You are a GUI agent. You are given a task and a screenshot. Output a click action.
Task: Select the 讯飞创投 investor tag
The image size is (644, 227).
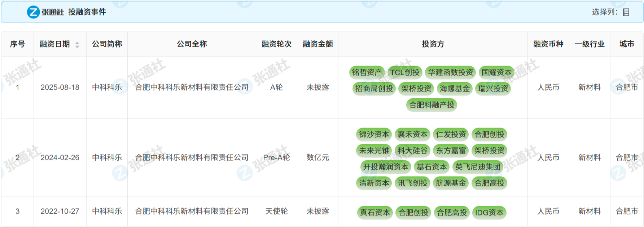pos(412,183)
